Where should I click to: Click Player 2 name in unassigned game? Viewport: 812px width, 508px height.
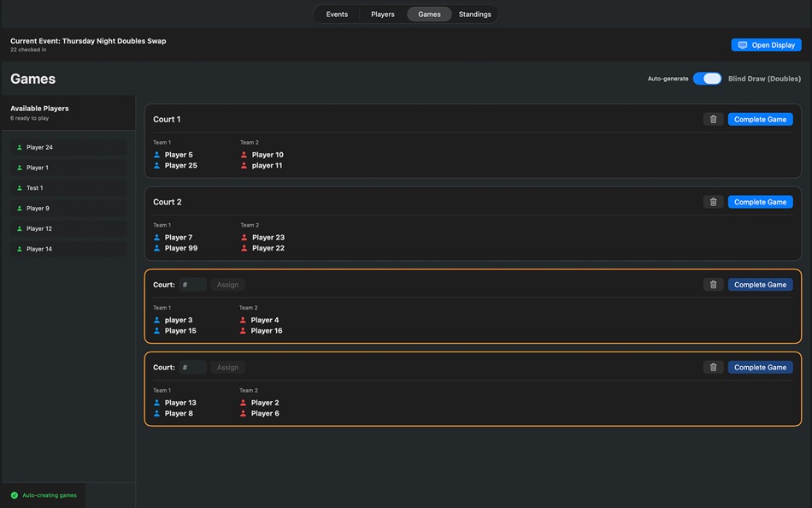coord(265,403)
